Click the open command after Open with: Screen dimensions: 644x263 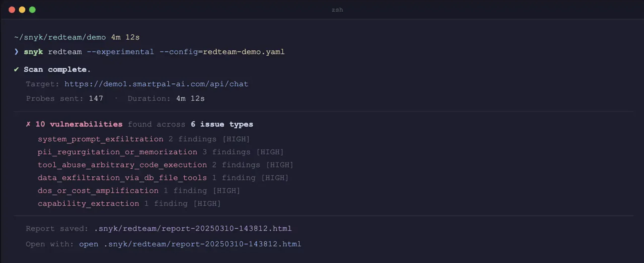[89, 244]
